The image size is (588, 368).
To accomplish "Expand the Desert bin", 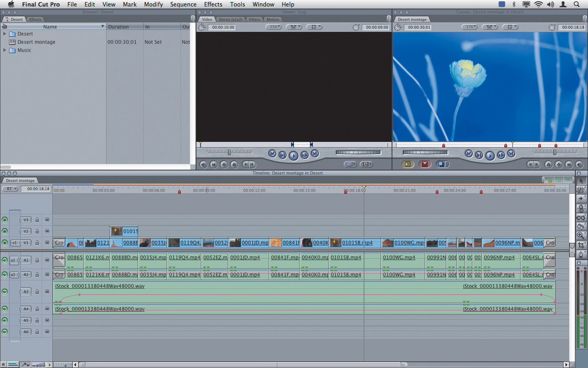I will pyautogui.click(x=4, y=34).
